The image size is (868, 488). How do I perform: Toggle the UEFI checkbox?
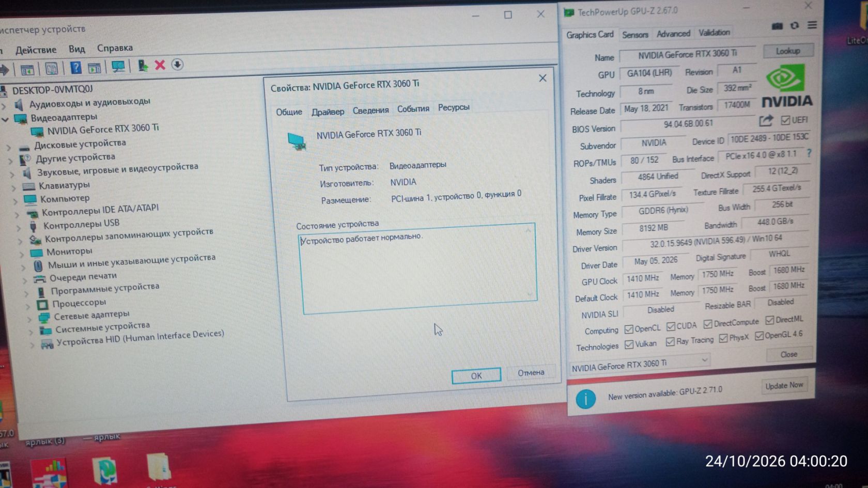click(x=785, y=120)
